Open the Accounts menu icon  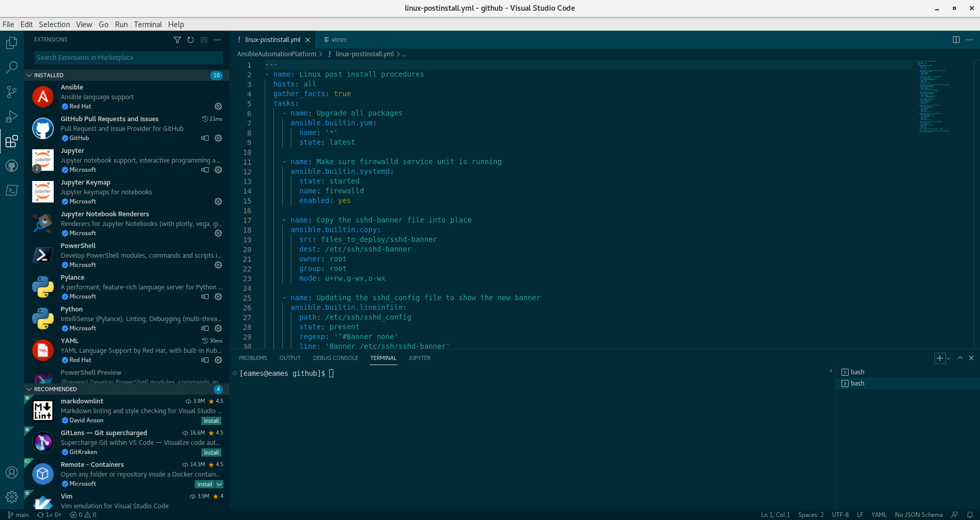tap(12, 472)
